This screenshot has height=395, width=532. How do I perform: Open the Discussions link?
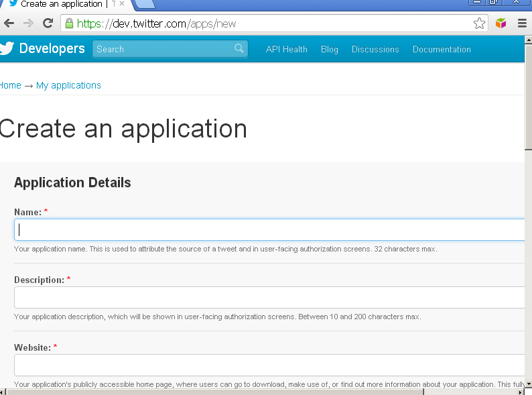pos(375,49)
